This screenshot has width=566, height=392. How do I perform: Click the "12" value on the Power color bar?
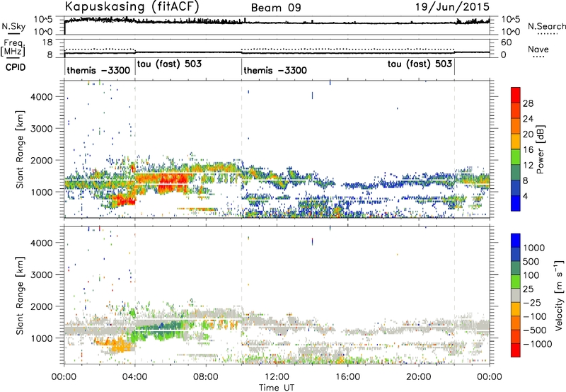tap(528, 166)
